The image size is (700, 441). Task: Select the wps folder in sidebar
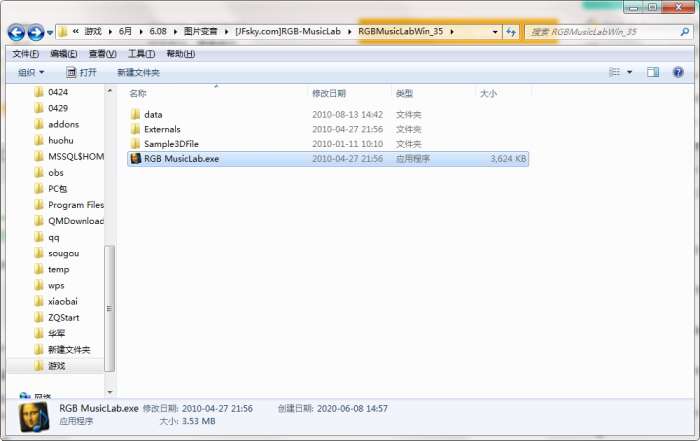[x=56, y=286]
